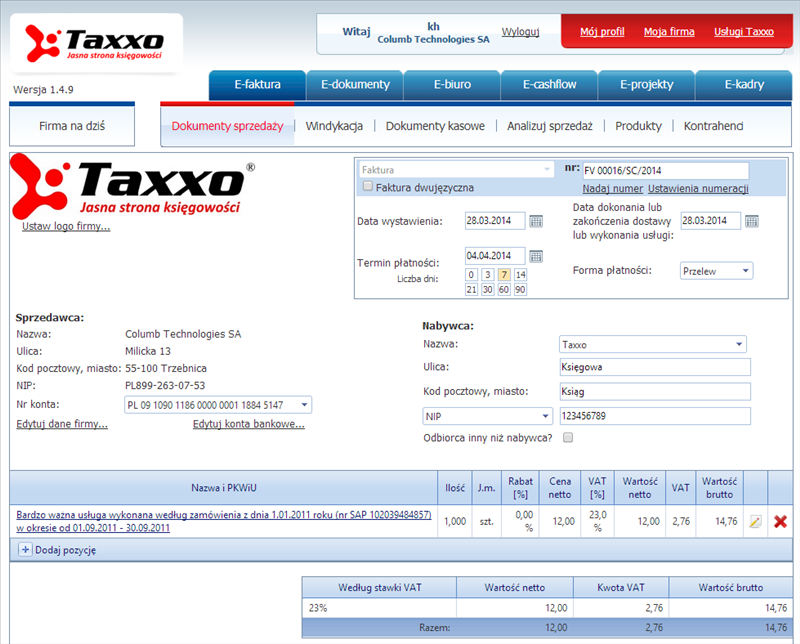This screenshot has width=800, height=644.
Task: Open Ustawienia numeracji link
Action: 698,188
